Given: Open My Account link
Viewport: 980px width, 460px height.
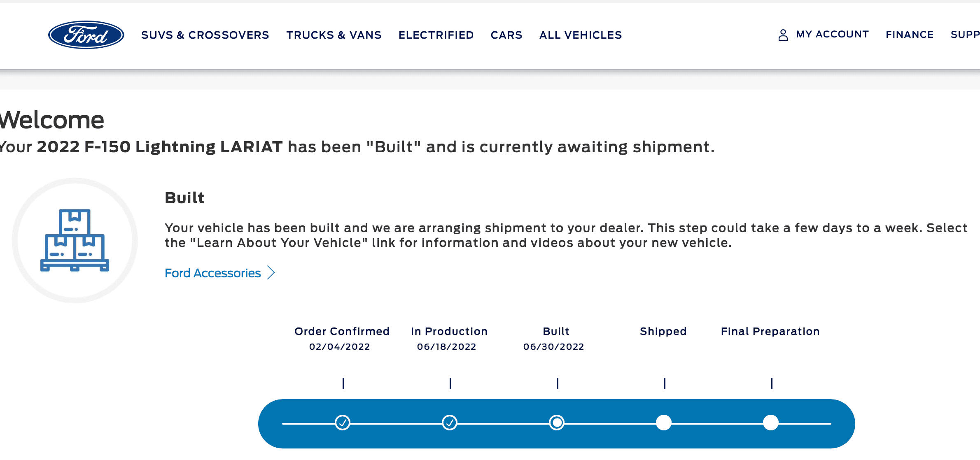Looking at the screenshot, I should point(832,35).
